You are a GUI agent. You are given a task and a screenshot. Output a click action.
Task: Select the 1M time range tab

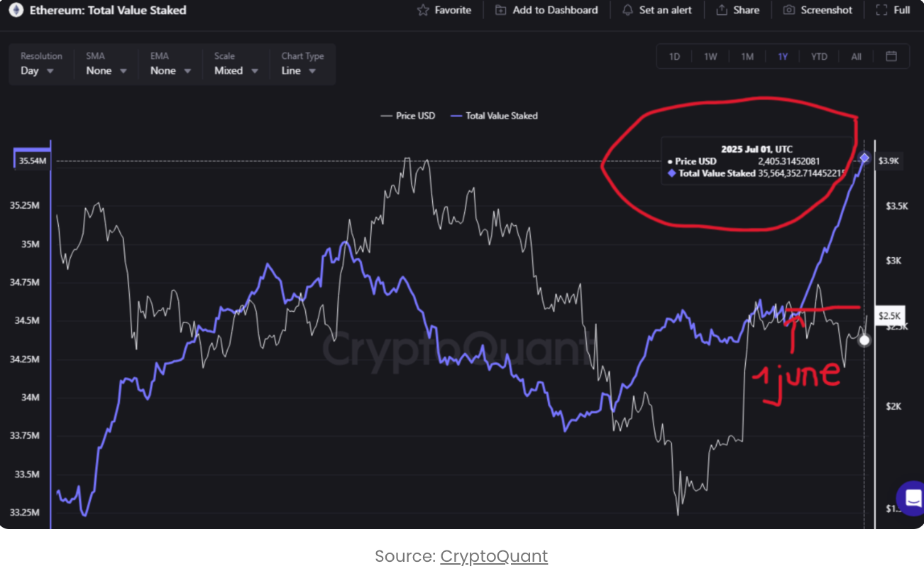pyautogui.click(x=747, y=56)
